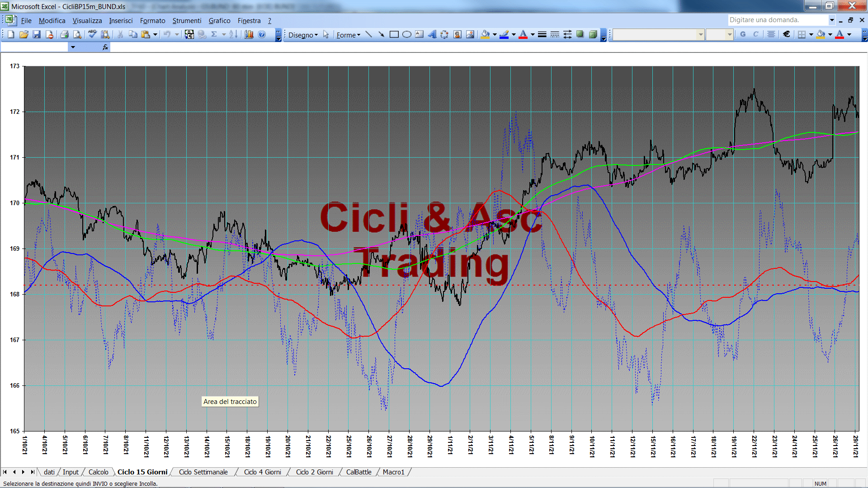This screenshot has height=488, width=868.
Task: Paste with the clipboard icon
Action: coord(145,34)
